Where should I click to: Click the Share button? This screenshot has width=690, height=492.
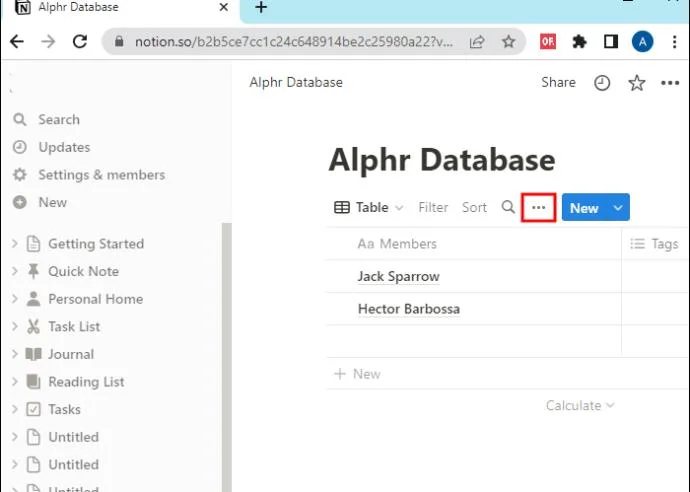(x=558, y=82)
